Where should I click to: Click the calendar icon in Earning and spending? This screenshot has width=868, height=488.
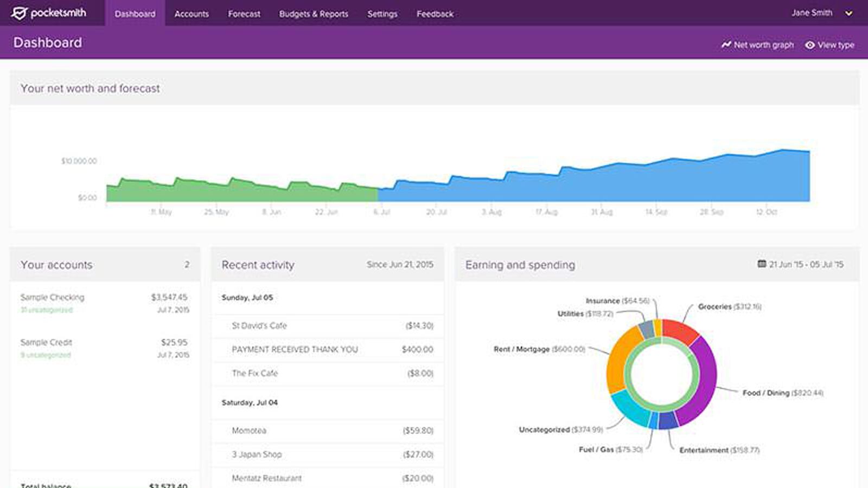coord(762,264)
